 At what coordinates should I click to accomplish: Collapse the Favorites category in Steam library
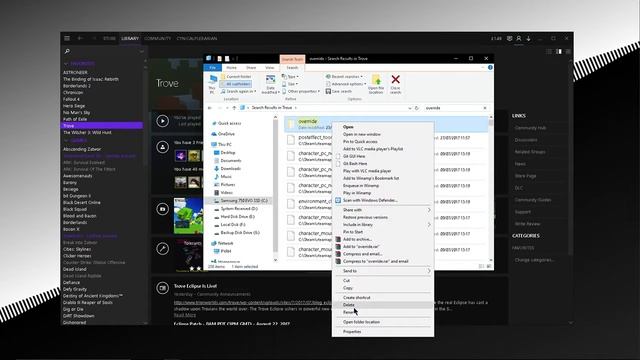66,64
